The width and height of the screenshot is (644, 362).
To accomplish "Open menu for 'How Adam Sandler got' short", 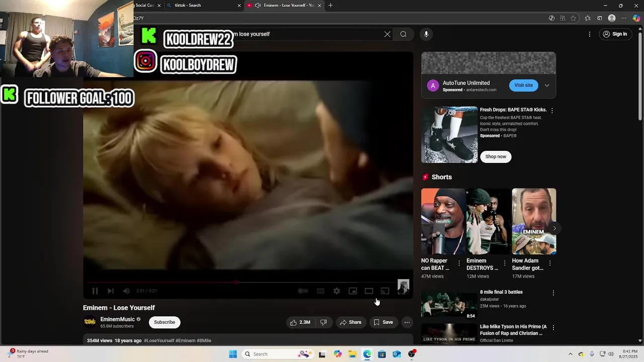I will [x=550, y=263].
